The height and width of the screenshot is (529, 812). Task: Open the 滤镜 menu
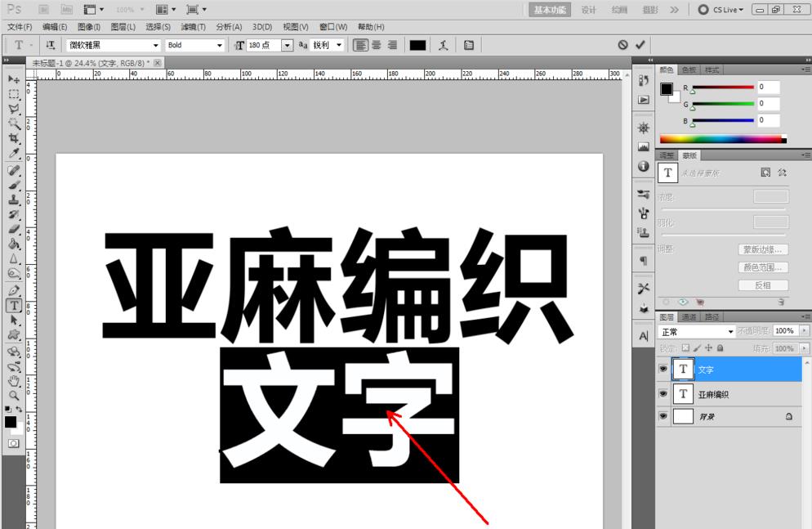194,26
